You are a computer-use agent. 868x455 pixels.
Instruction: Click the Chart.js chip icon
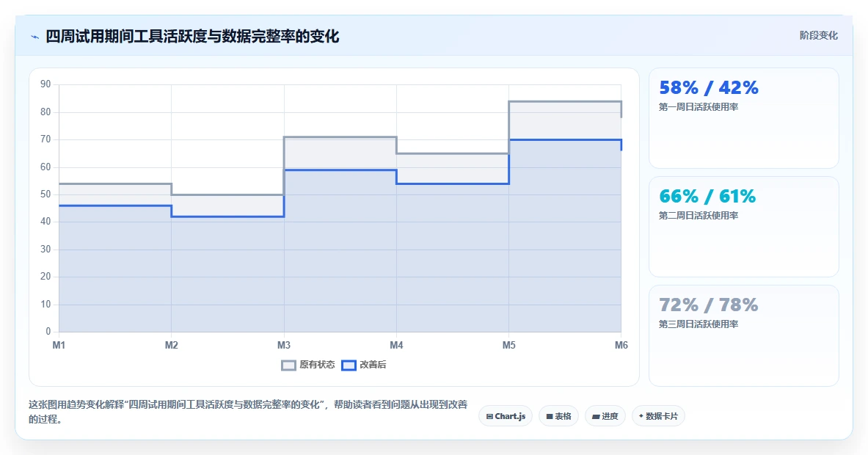point(489,416)
